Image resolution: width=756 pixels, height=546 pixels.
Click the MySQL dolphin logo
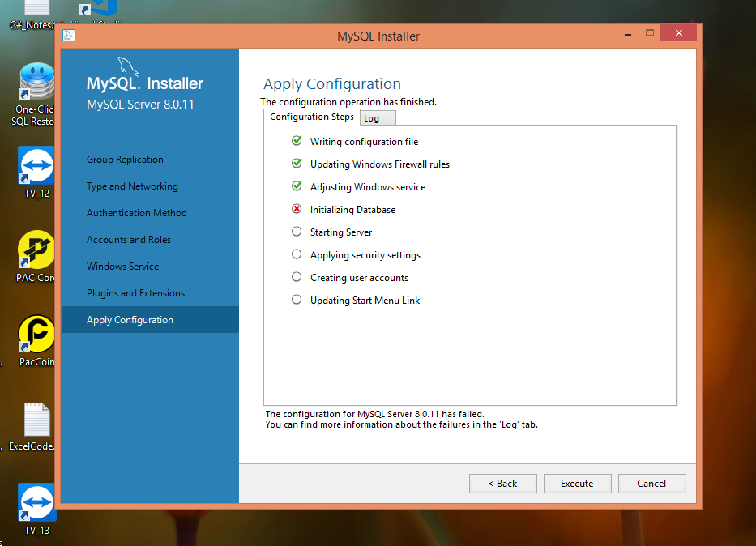pos(128,66)
